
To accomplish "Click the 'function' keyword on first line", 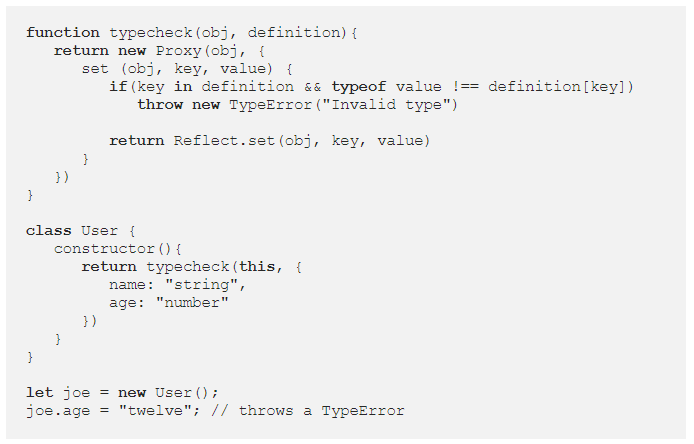I will click(63, 32).
